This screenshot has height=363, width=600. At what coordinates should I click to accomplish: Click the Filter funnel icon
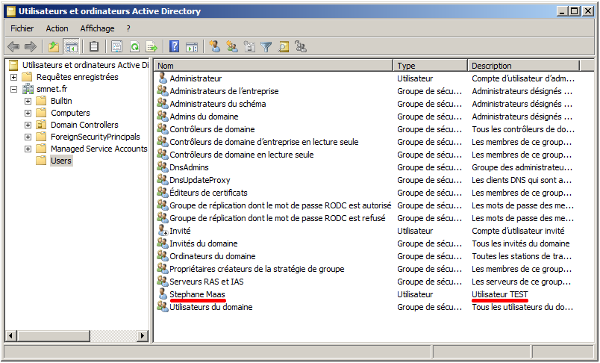(266, 47)
